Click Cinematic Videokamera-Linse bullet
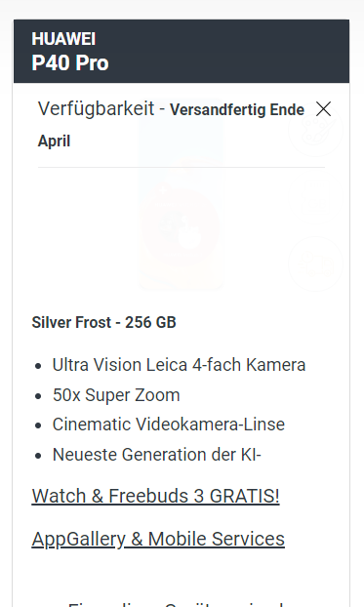 169,425
